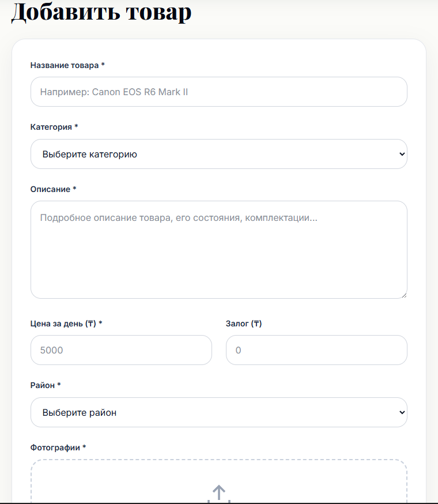Select the Залог deposit input field

coord(316,350)
